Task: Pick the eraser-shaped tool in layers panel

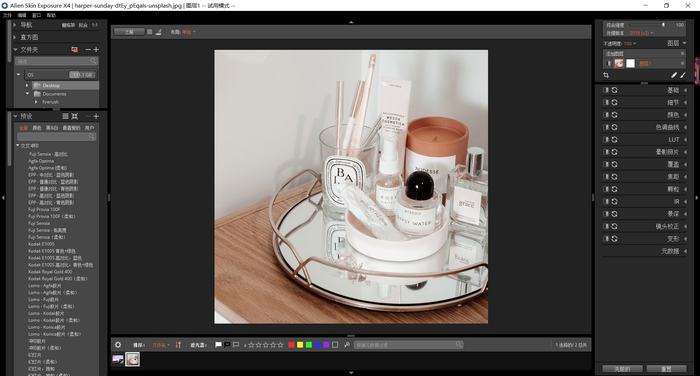Action: pyautogui.click(x=674, y=75)
